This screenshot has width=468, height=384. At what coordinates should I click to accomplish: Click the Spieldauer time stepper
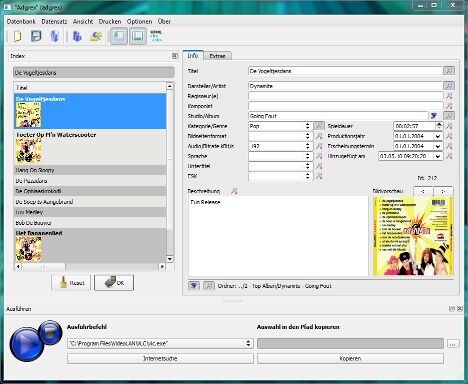pyautogui.click(x=439, y=126)
